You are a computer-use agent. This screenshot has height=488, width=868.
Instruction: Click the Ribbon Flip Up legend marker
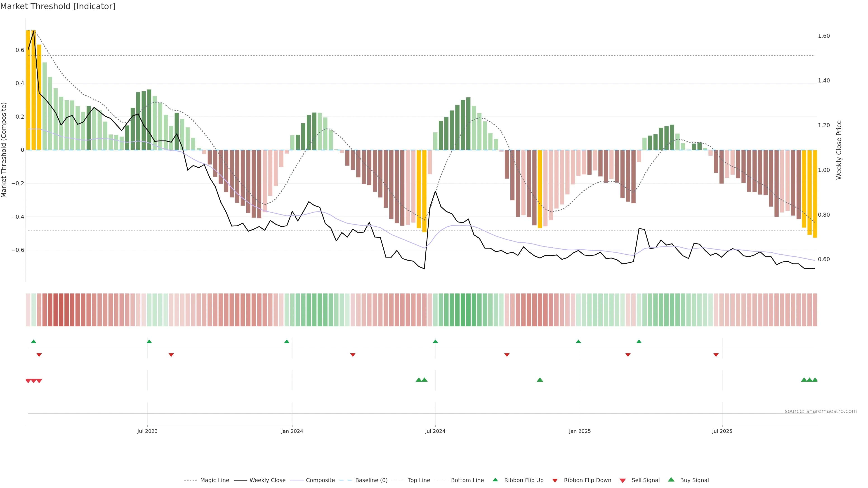[495, 480]
